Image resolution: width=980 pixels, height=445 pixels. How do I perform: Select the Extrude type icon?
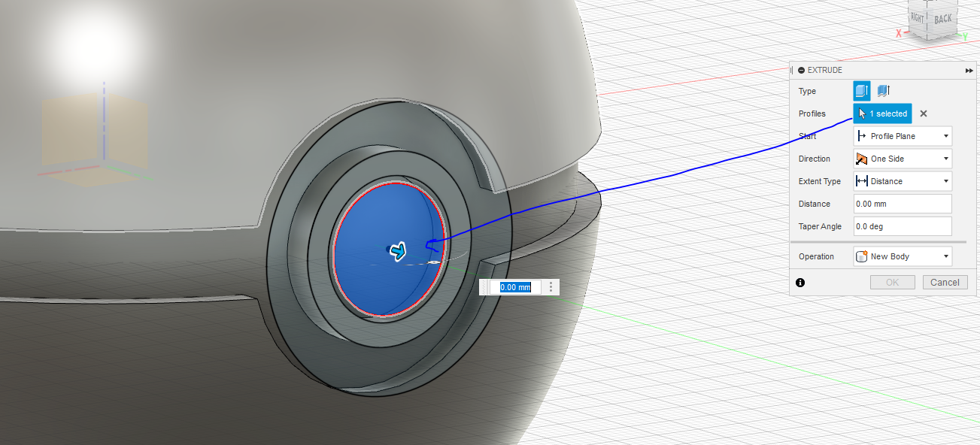[x=862, y=91]
